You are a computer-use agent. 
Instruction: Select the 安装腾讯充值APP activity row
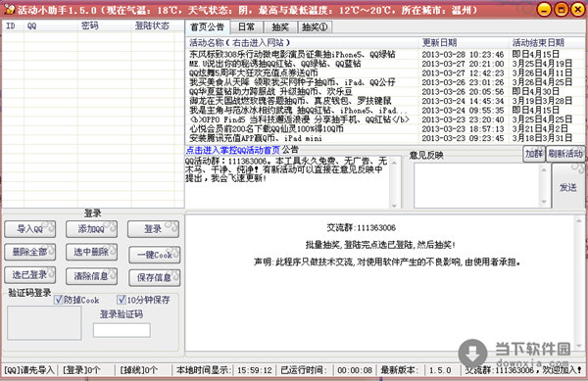385,139
